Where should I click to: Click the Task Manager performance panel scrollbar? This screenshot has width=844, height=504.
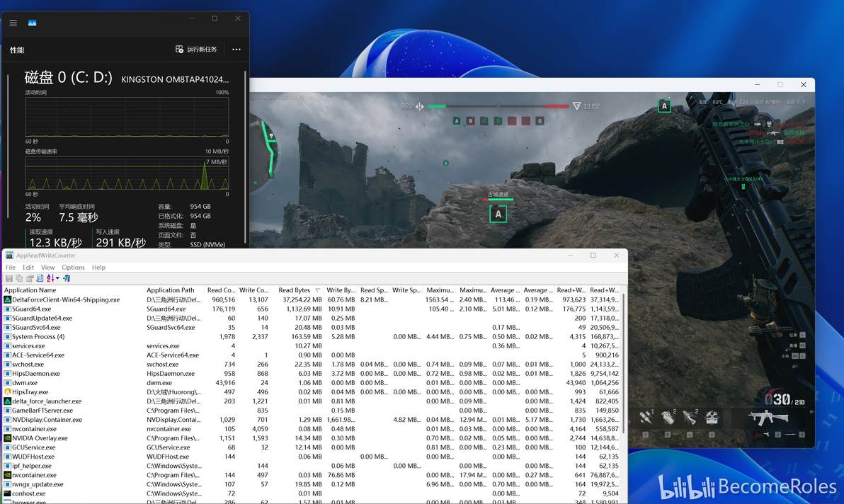pos(246,158)
